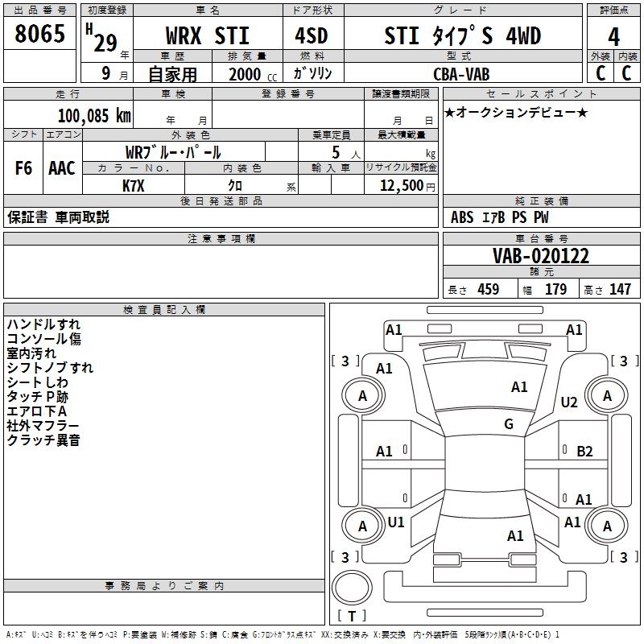Select the CBA-VAB model code

459,73
